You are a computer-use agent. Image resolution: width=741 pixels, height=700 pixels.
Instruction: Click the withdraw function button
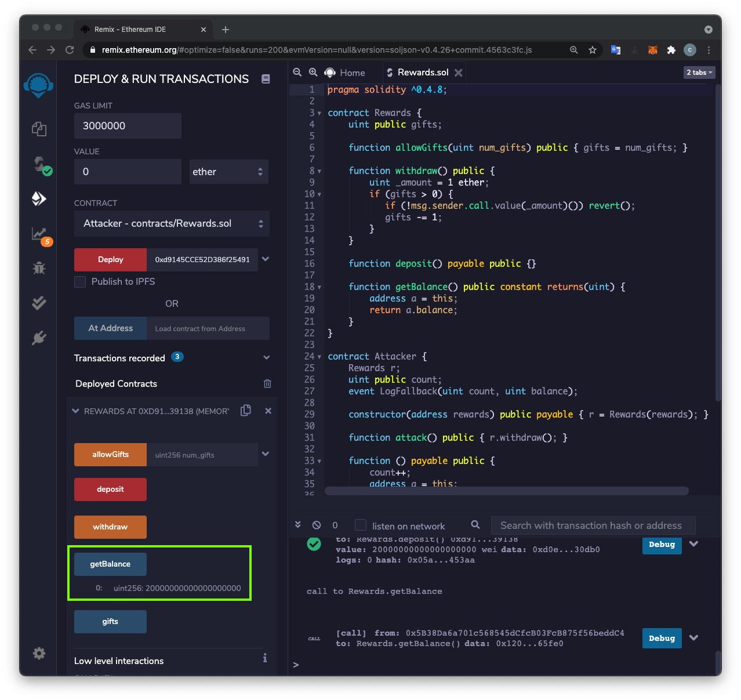(110, 527)
